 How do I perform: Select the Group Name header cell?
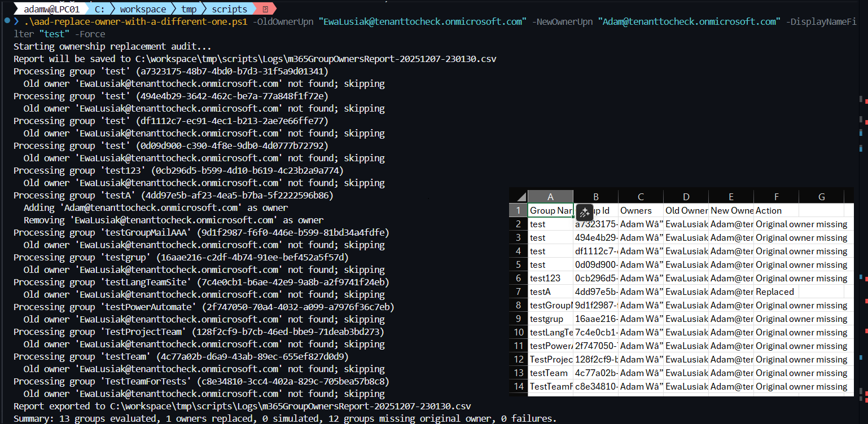click(x=550, y=210)
